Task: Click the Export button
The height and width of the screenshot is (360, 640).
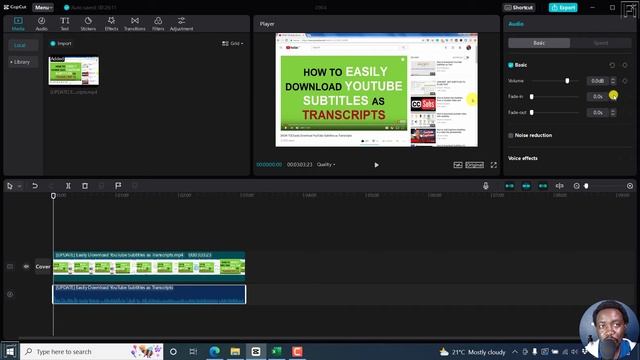Action: pos(563,7)
